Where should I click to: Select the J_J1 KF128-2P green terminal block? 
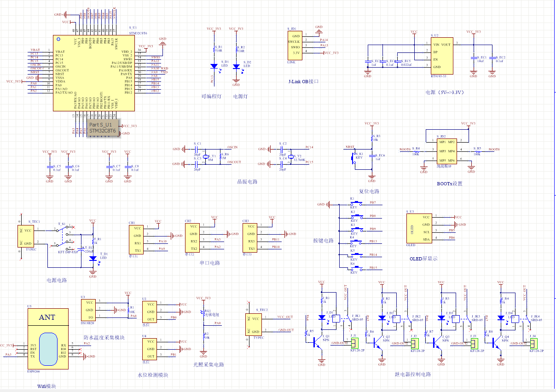point(354,342)
